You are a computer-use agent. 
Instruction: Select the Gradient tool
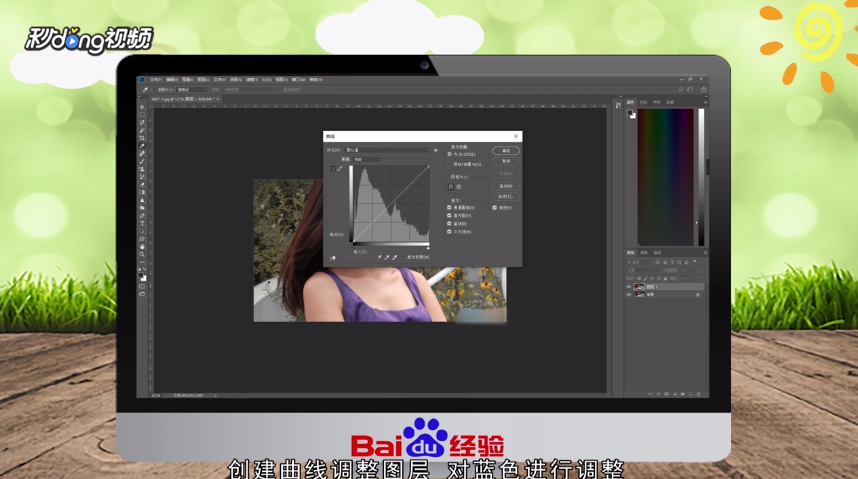pyautogui.click(x=142, y=192)
